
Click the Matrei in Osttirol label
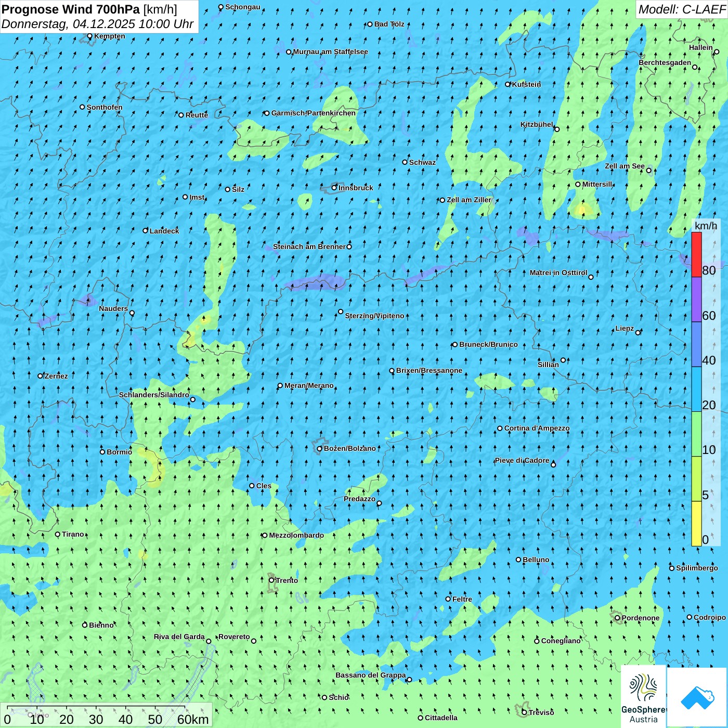[558, 272]
